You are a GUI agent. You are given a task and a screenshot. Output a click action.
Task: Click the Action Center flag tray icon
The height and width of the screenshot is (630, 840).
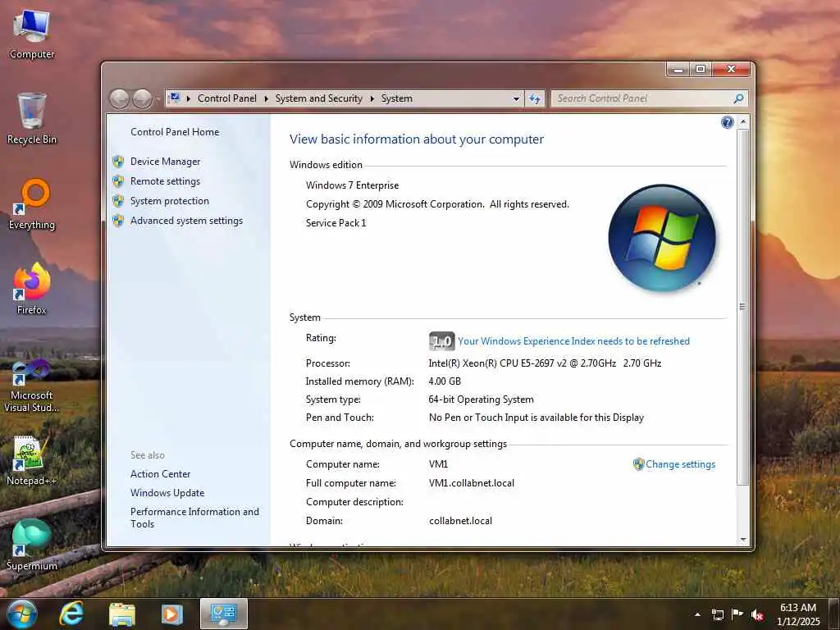pyautogui.click(x=737, y=614)
